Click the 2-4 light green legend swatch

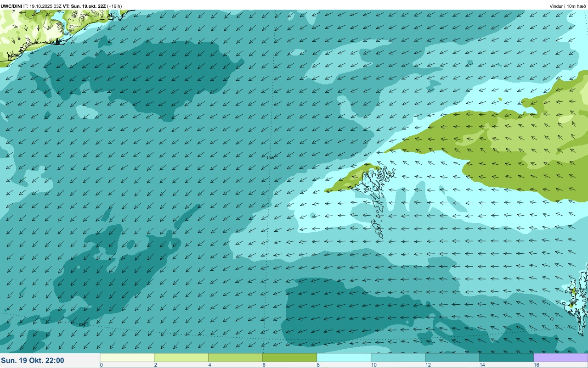pyautogui.click(x=181, y=357)
